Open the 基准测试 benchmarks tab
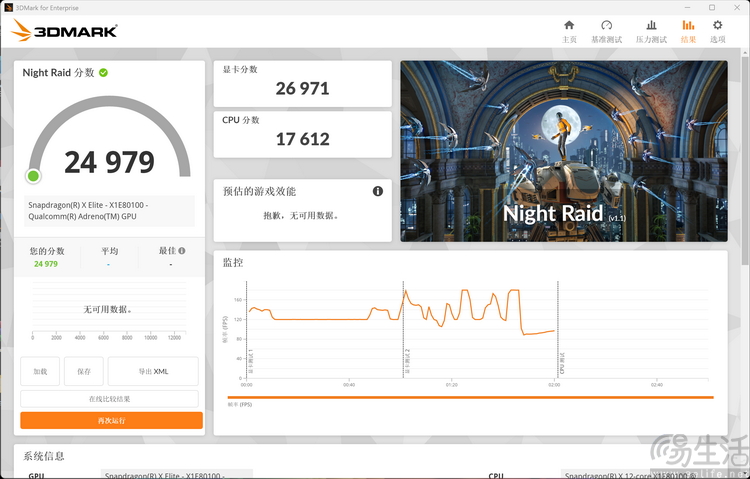 tap(606, 32)
